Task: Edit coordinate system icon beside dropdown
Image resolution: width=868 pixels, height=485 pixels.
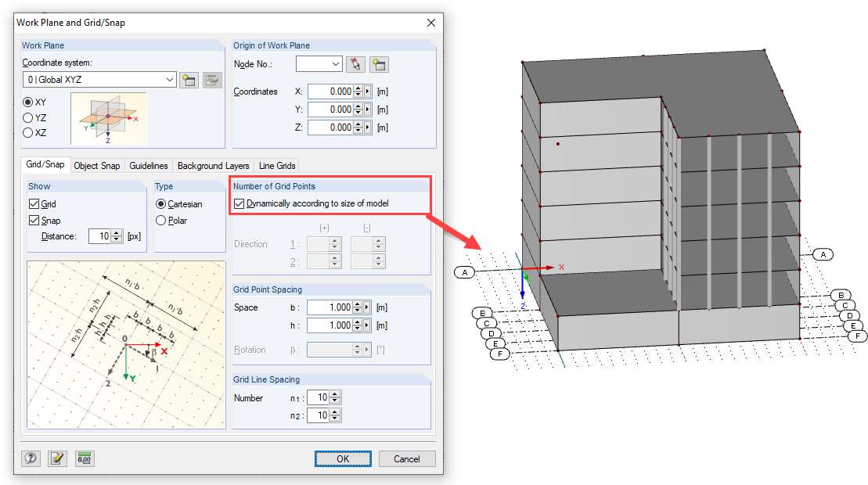Action: click(x=212, y=80)
